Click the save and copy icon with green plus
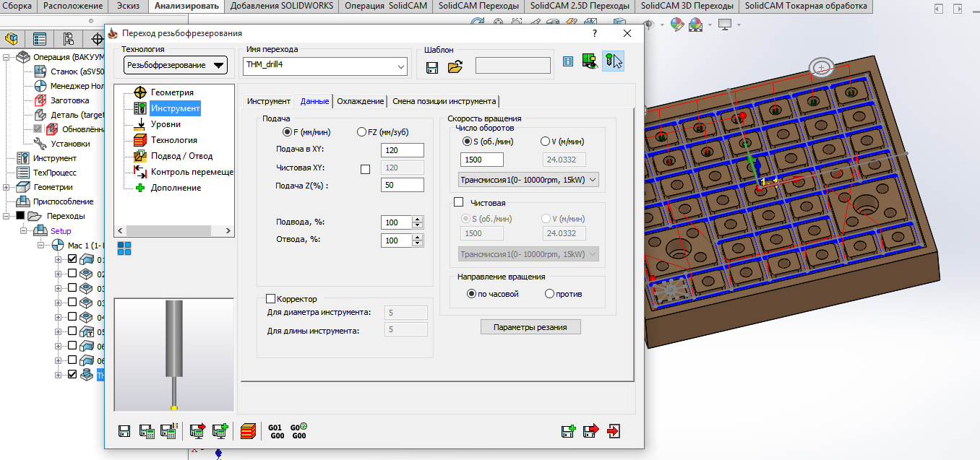 (568, 431)
